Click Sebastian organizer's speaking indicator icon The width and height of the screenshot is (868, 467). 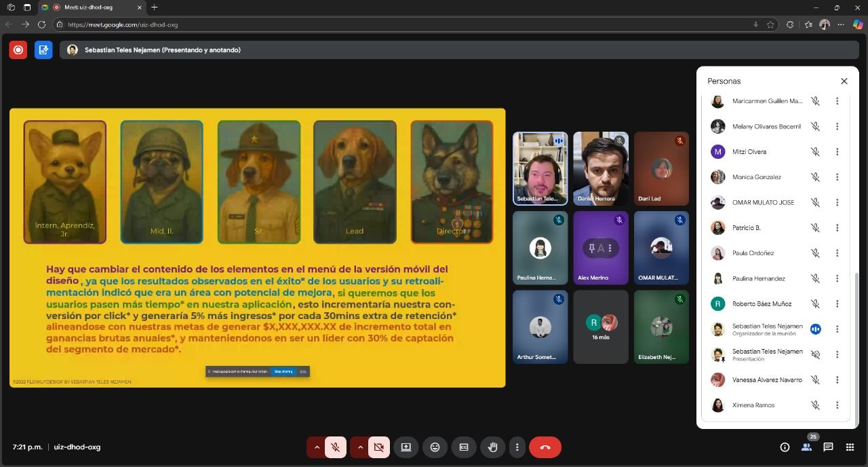(x=816, y=329)
